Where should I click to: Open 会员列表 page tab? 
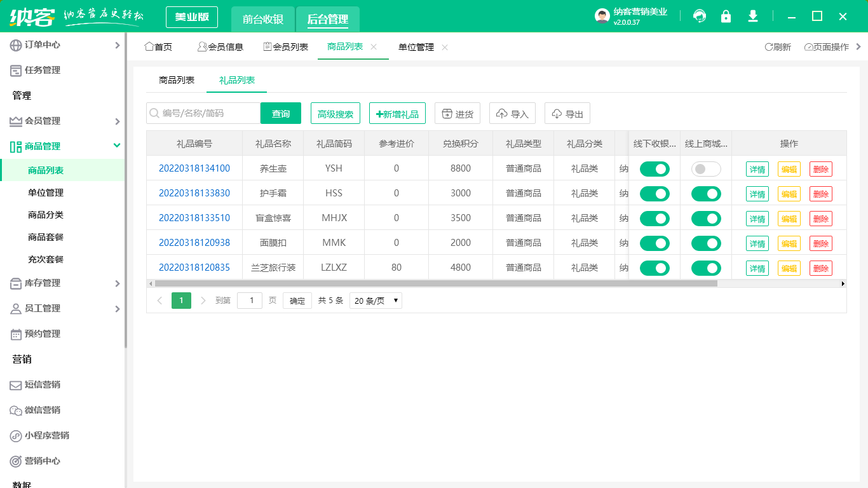(286, 47)
